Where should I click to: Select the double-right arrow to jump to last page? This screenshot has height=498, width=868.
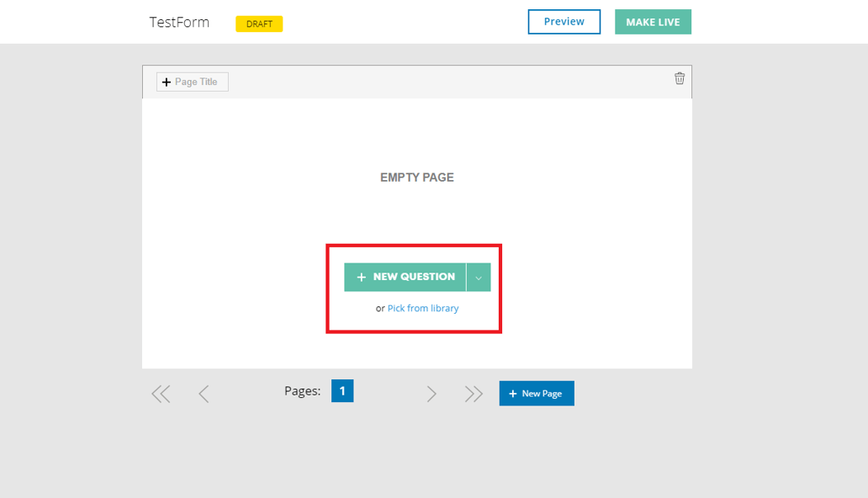473,392
